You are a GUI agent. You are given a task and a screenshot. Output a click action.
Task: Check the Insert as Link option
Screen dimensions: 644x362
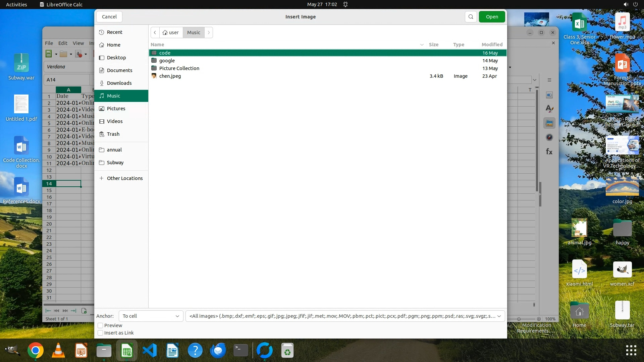point(100,333)
